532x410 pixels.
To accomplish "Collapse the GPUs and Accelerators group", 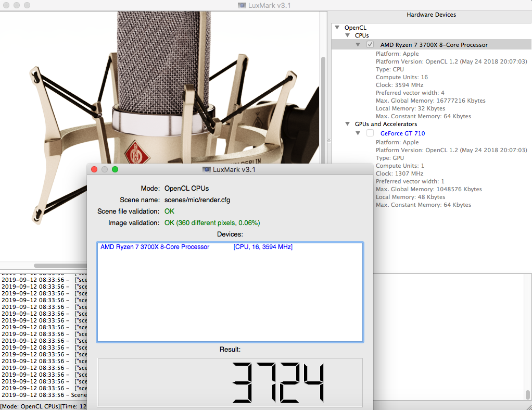I will pyautogui.click(x=348, y=124).
